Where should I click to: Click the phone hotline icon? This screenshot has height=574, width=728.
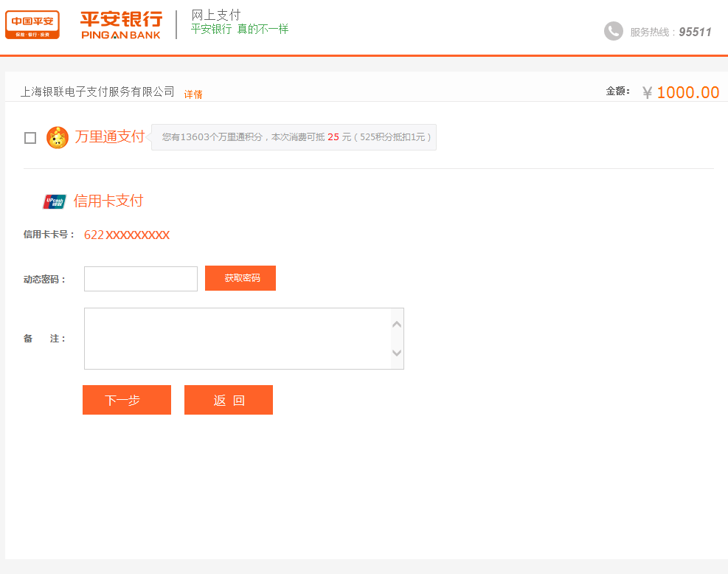click(613, 31)
